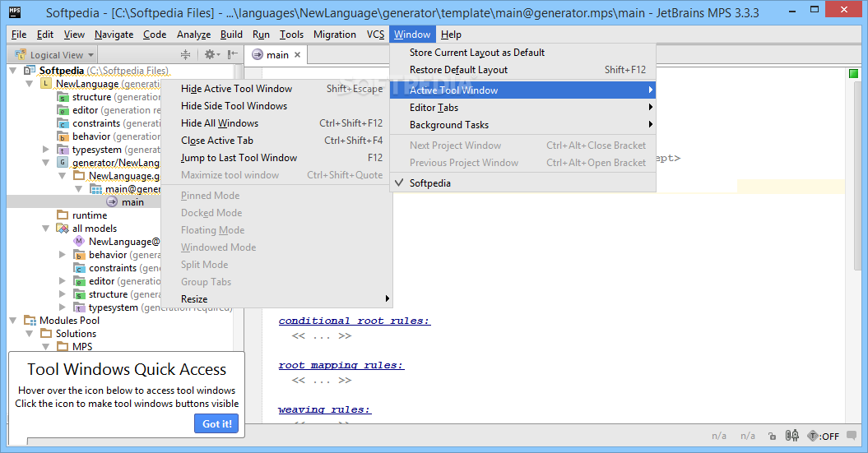Click the Softpedia project icon in the tree
The image size is (868, 453).
tap(30, 70)
